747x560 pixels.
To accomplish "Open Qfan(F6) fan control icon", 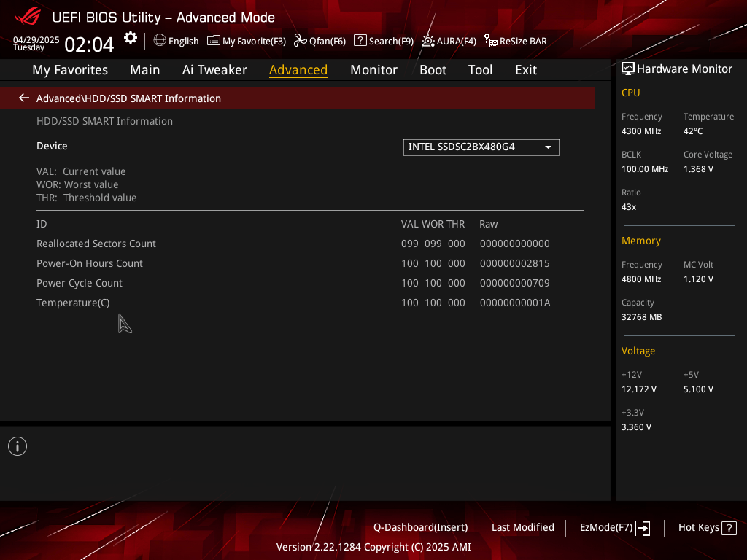I will point(300,41).
